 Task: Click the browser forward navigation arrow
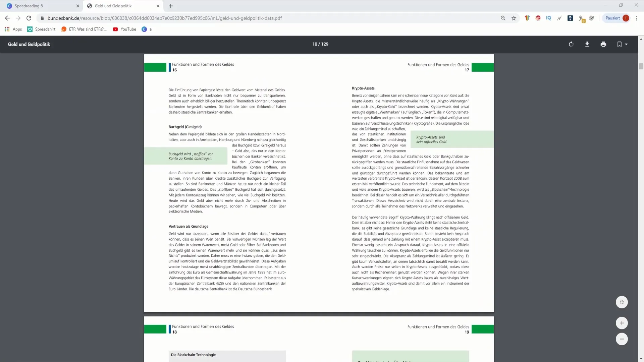coord(18,18)
